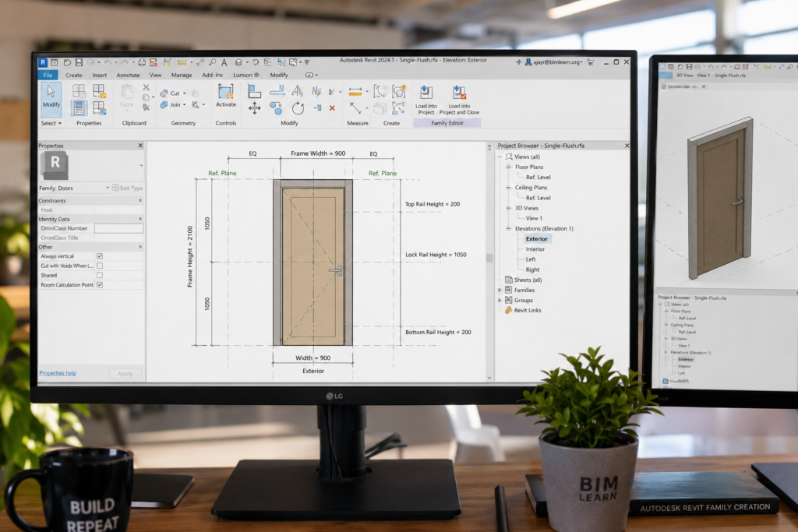Open the File tab
The image size is (798, 532).
tap(48, 75)
